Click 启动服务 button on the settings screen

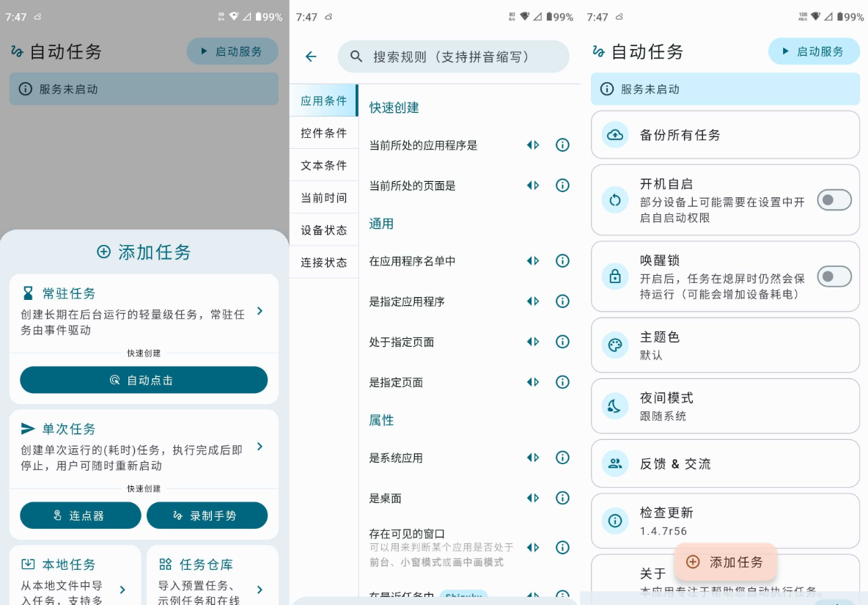tap(814, 51)
